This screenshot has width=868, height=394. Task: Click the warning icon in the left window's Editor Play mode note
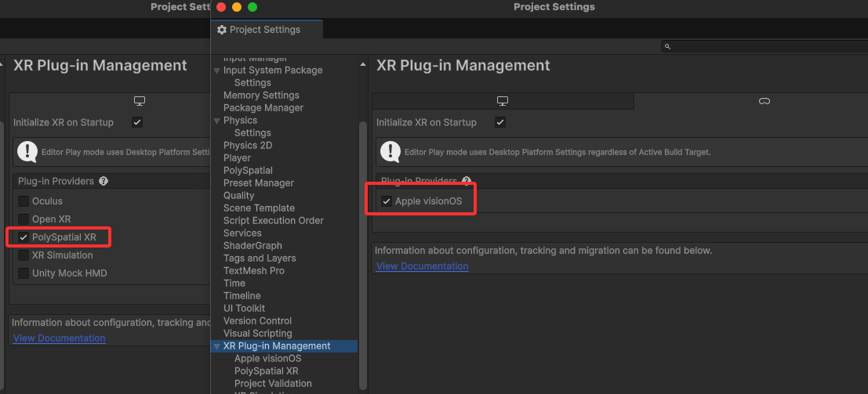[x=27, y=152]
